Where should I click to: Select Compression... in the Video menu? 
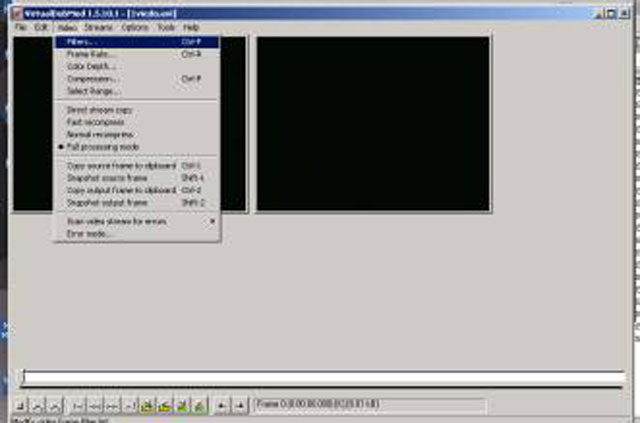(137, 78)
